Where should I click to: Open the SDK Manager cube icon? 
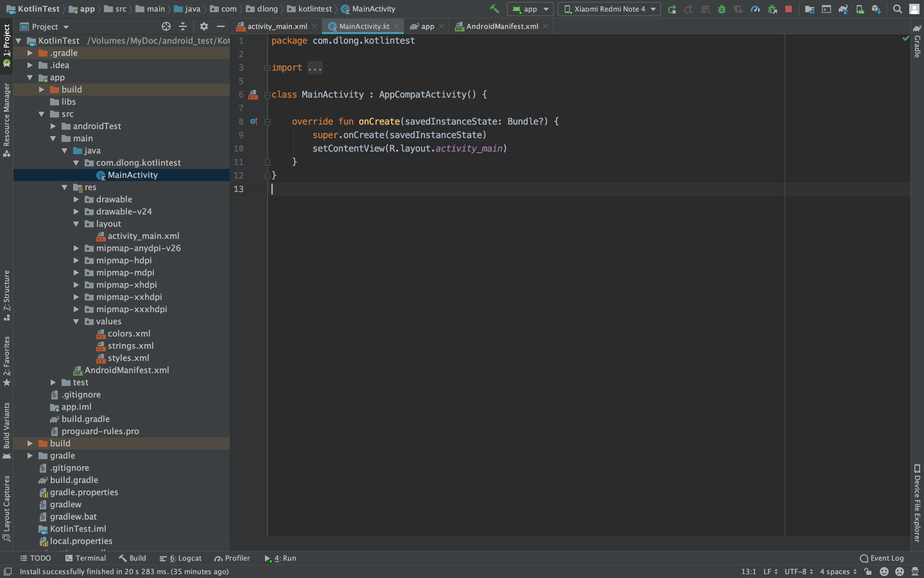876,9
